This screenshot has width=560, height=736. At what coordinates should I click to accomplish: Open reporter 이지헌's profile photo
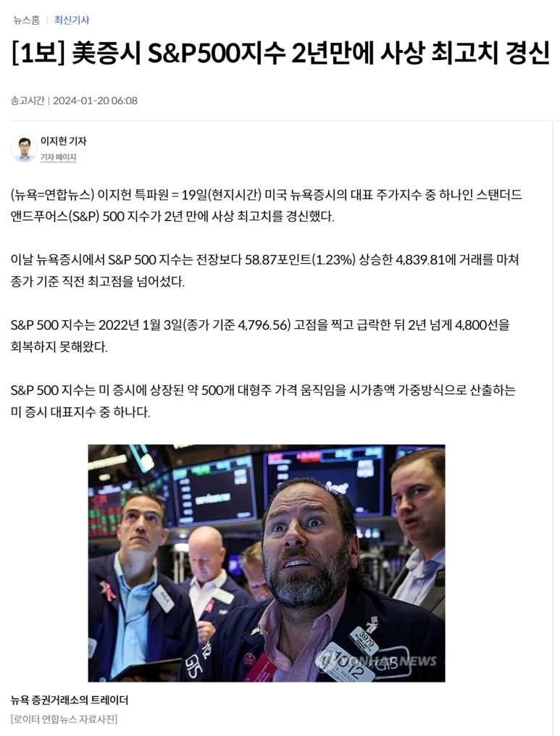23,149
